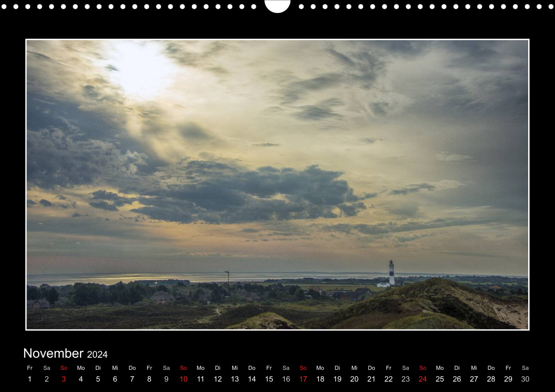Click the red So label above 3
Viewport: 555px width, 392px height.
point(64,368)
